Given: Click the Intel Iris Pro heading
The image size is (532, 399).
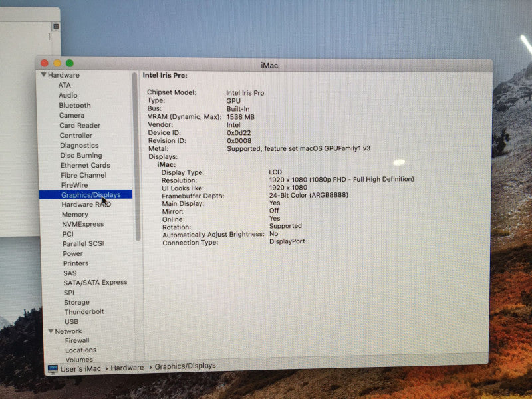Looking at the screenshot, I should [165, 76].
